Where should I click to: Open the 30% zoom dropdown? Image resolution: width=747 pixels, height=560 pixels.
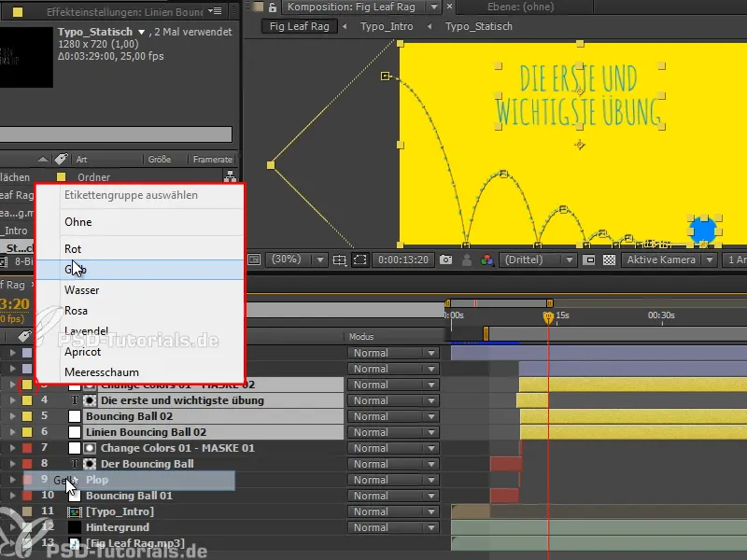pos(298,259)
